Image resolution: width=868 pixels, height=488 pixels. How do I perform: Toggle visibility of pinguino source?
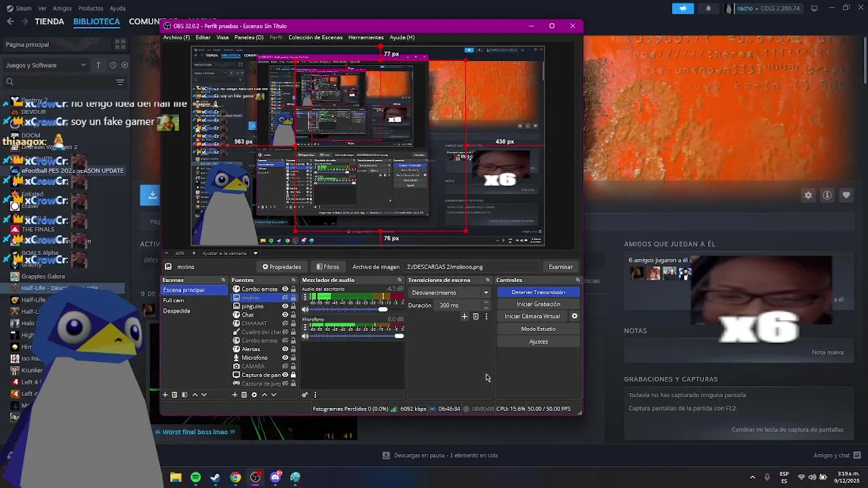click(285, 306)
